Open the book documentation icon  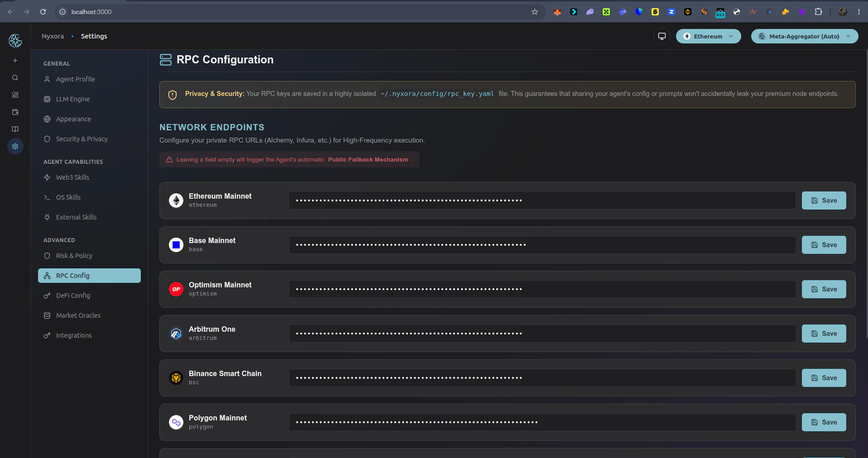[15, 129]
